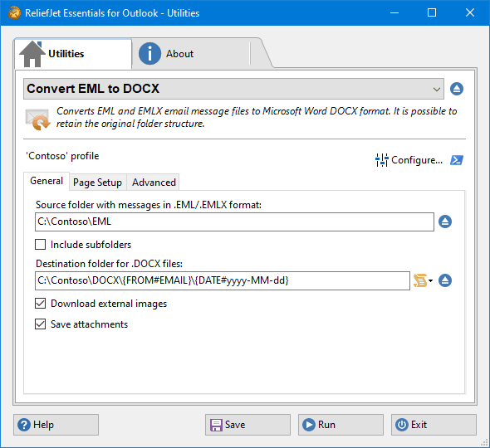The image size is (490, 448).
Task: Click the source folder path field
Action: [234, 222]
